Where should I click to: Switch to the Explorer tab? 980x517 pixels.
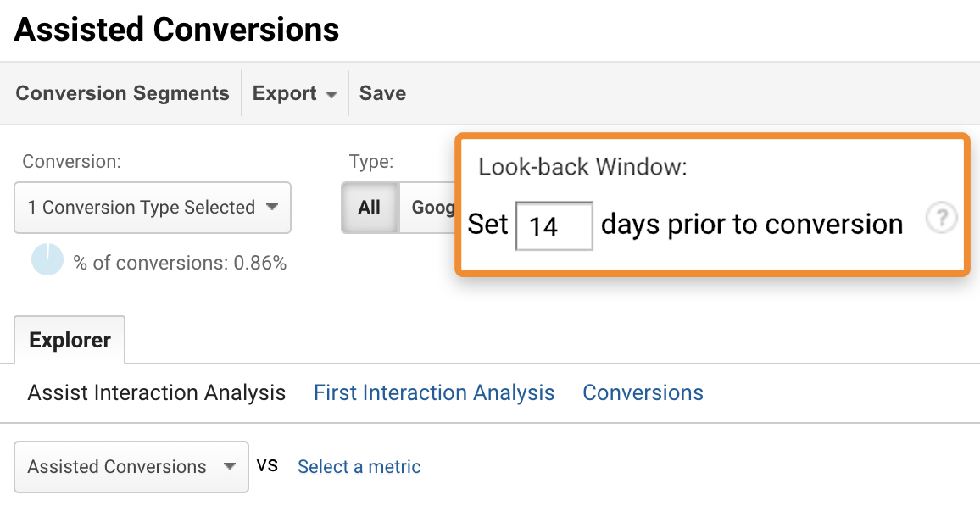point(70,340)
